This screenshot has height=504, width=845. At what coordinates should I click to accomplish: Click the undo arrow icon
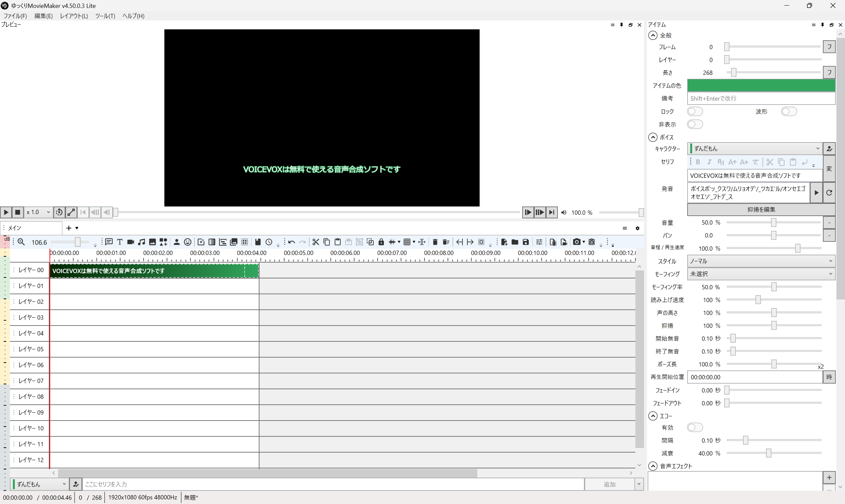(x=291, y=242)
